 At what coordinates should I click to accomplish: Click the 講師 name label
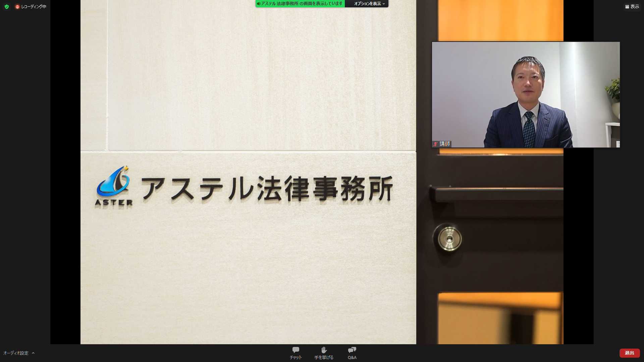(445, 144)
